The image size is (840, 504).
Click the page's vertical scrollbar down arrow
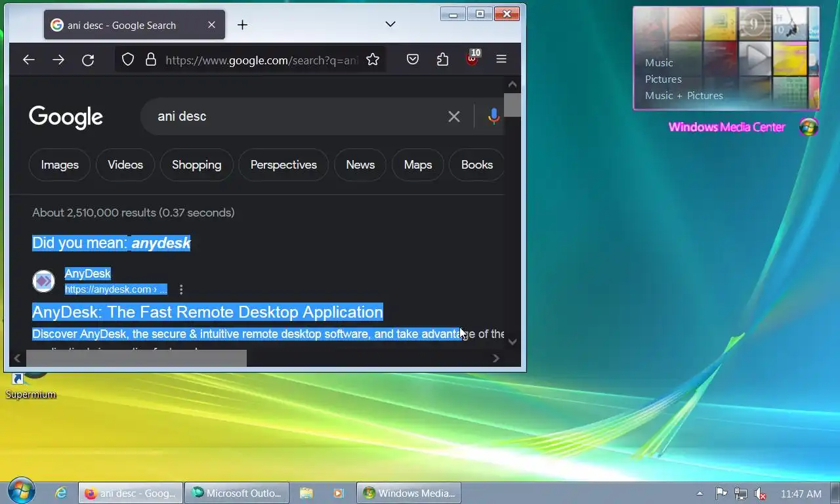pyautogui.click(x=513, y=341)
